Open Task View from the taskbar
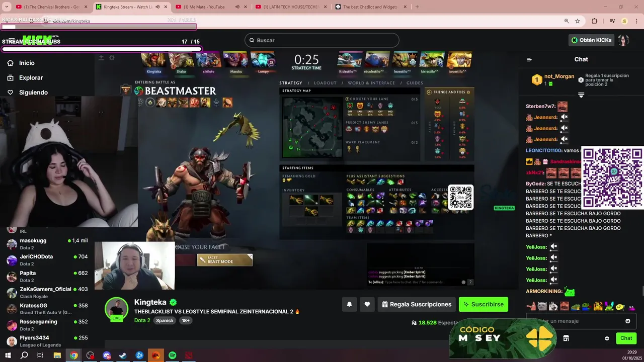The height and width of the screenshot is (362, 644). coord(40,355)
